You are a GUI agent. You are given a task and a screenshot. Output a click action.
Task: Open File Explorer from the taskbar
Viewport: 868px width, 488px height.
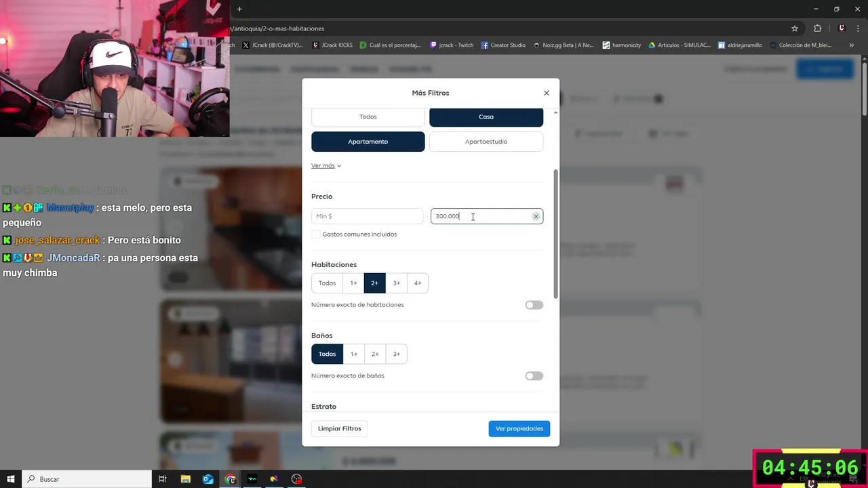point(185,479)
